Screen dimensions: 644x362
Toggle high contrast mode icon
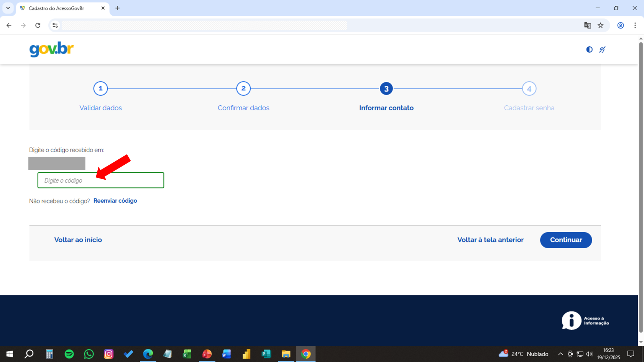pyautogui.click(x=589, y=49)
